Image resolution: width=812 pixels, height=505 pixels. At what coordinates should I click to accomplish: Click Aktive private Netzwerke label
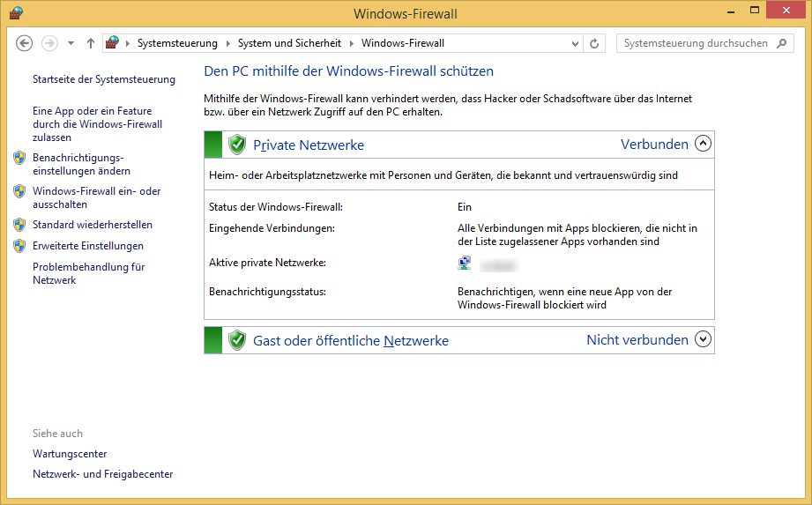(267, 263)
